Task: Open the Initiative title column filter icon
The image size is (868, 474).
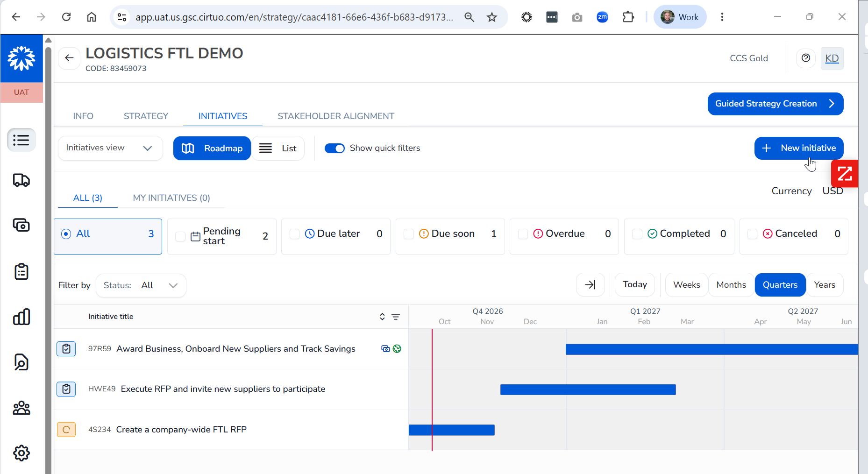Action: tap(396, 317)
